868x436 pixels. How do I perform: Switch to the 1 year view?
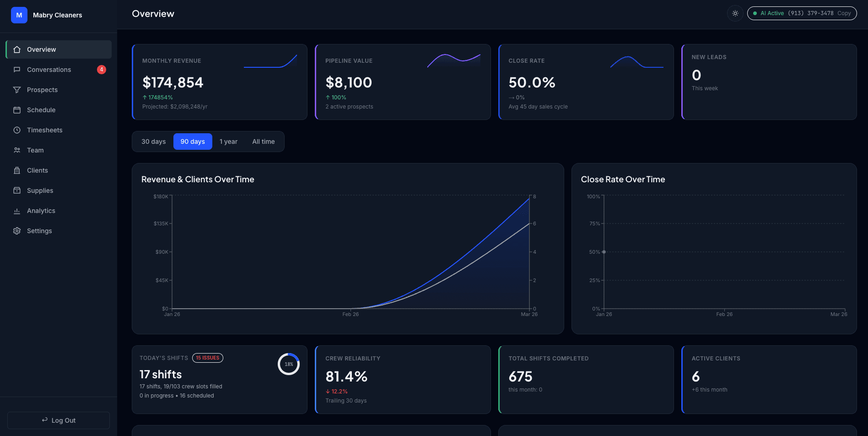click(228, 142)
